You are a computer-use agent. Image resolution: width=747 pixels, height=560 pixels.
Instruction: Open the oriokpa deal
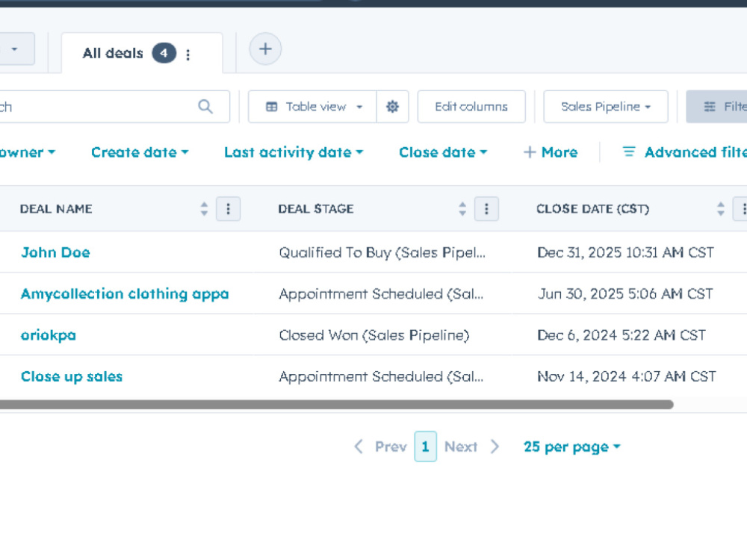click(48, 335)
